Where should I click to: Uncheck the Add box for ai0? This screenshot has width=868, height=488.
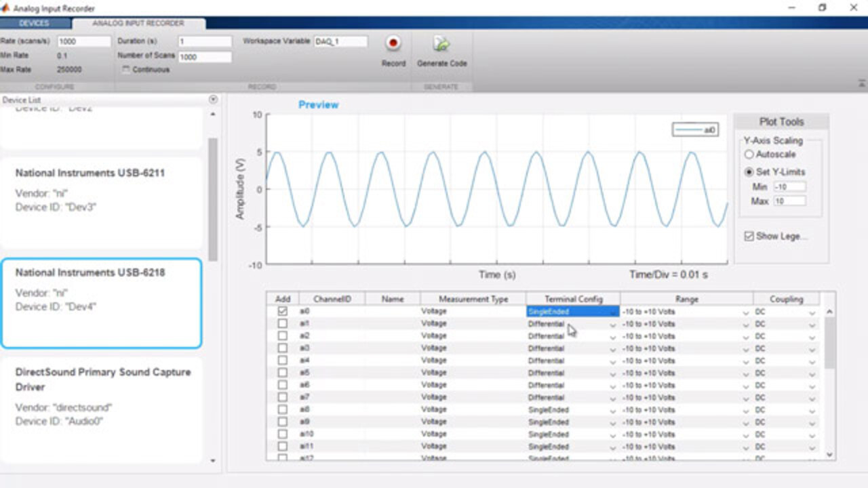coord(283,311)
